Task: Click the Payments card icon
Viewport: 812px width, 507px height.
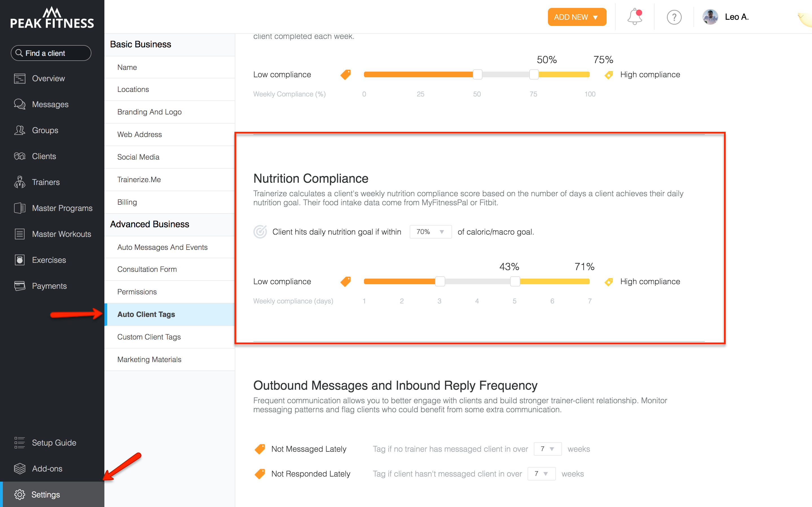Action: coord(19,286)
